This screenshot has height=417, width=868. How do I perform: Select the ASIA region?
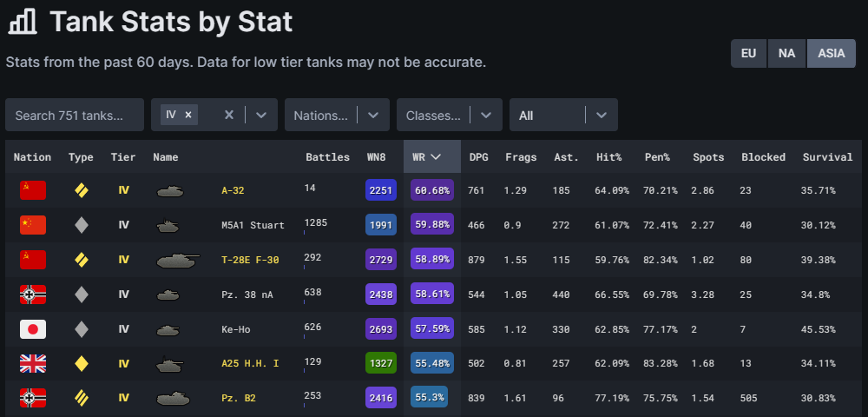[831, 53]
